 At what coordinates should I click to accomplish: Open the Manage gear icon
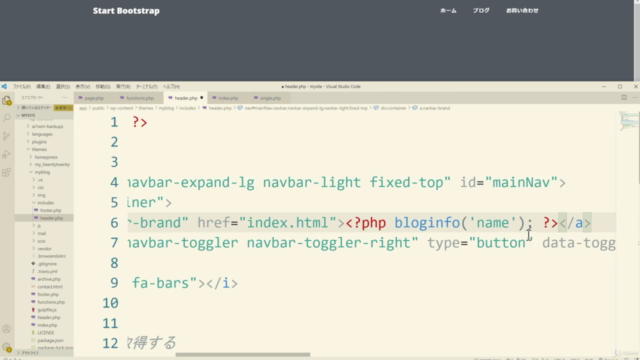click(7, 347)
